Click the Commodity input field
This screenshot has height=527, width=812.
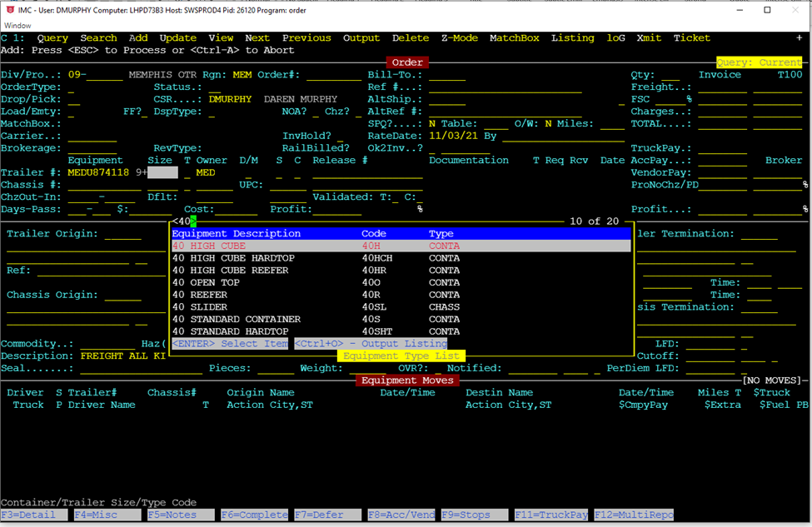(x=107, y=344)
